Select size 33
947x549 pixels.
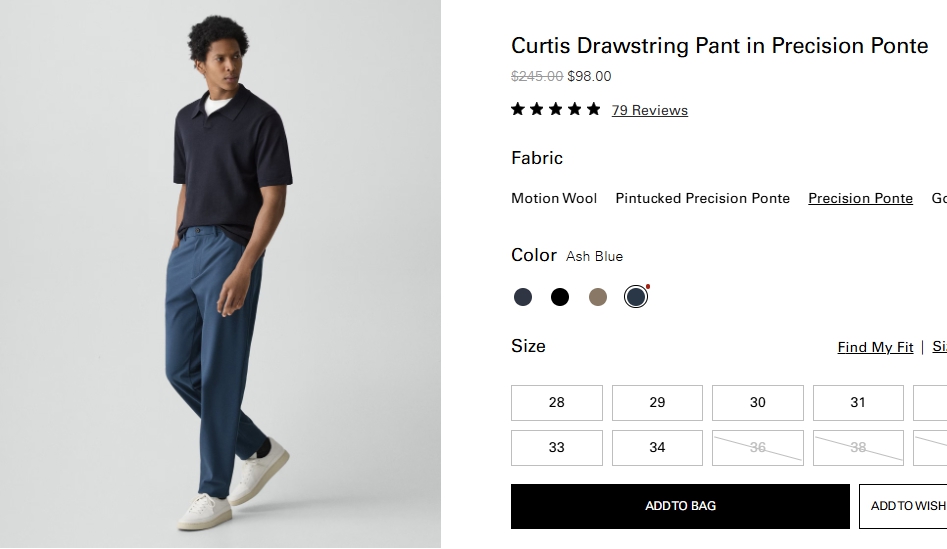point(557,448)
